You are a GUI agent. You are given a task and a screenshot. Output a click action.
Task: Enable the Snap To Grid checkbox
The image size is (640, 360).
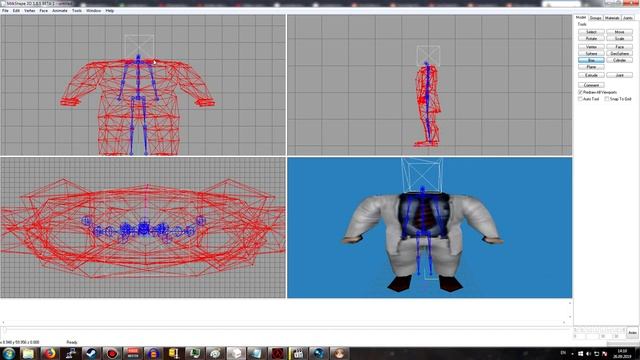(x=607, y=99)
